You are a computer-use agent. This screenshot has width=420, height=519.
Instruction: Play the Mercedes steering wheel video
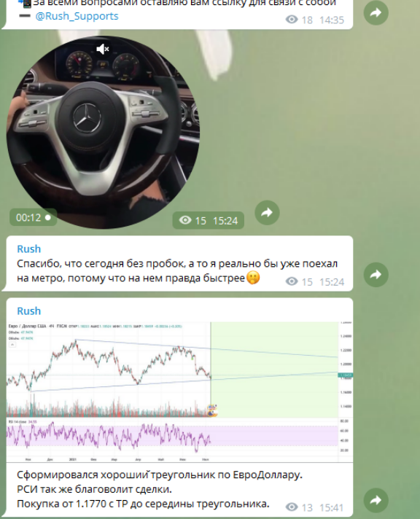[x=103, y=132]
